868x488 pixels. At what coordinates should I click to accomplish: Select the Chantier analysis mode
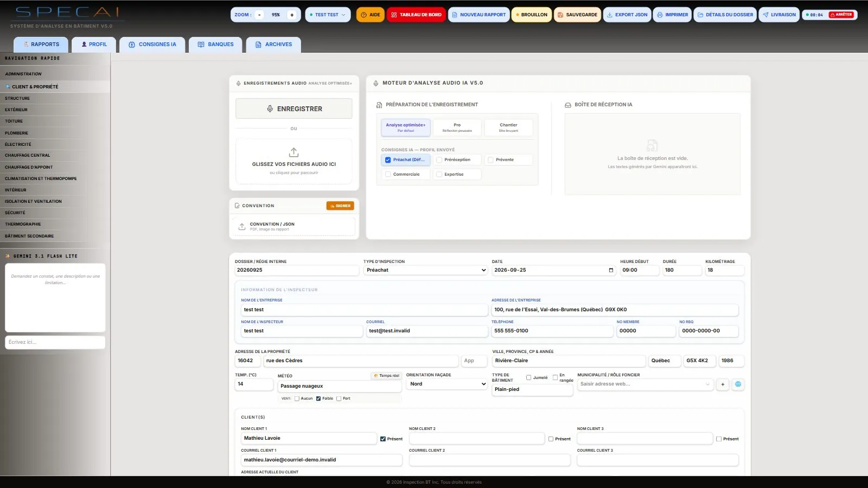click(x=508, y=127)
